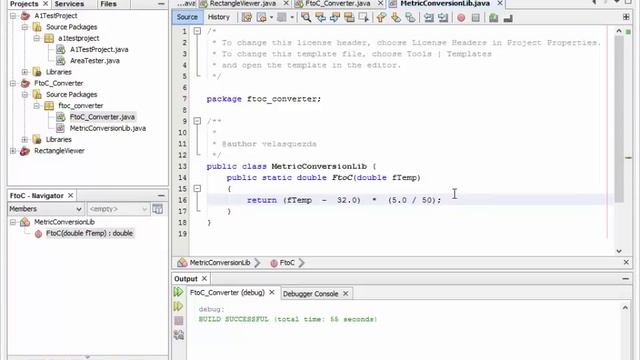Viewport: 640px width, 360px height.
Task: Open the RectangleViewer.java editor tab
Action: pyautogui.click(x=243, y=3)
